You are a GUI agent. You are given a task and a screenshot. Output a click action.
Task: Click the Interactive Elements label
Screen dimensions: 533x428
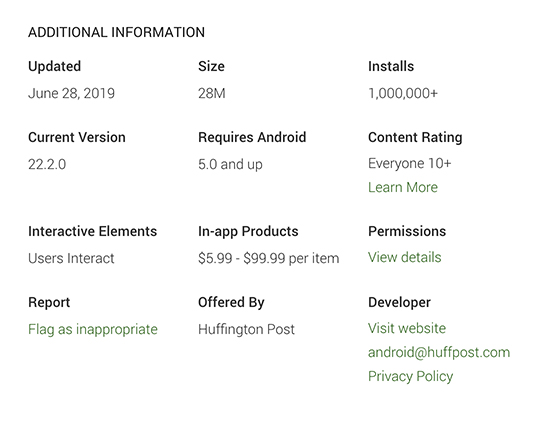(x=92, y=231)
